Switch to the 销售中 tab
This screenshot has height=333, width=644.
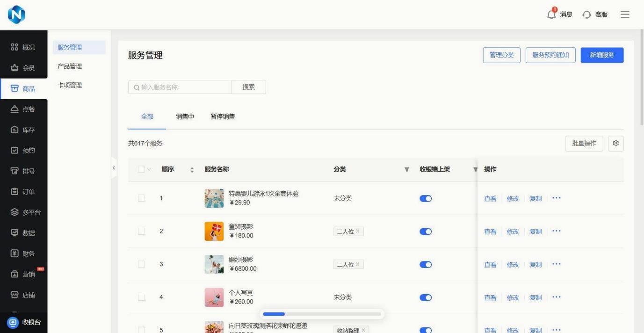pyautogui.click(x=185, y=117)
